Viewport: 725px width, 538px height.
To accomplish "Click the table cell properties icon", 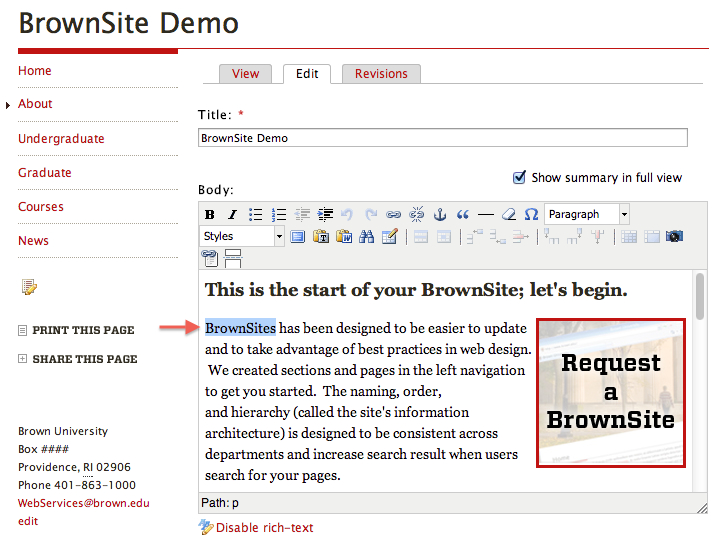I will click(x=444, y=237).
